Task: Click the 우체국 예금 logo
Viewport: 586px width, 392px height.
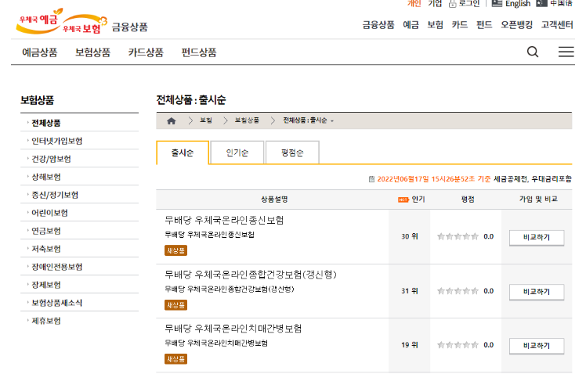Action: (40, 20)
